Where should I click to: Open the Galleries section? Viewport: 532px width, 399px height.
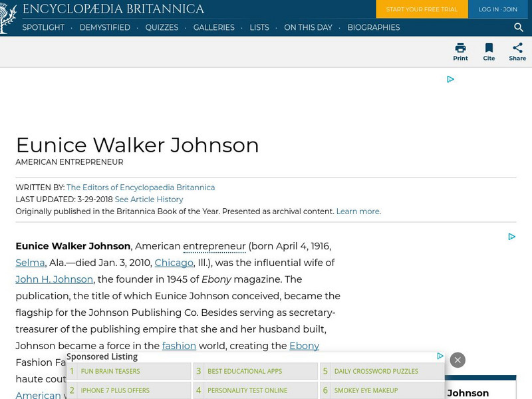213,27
